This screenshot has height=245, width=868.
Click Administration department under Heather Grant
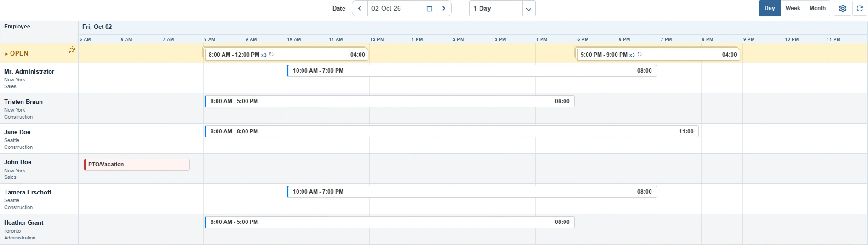click(x=20, y=238)
